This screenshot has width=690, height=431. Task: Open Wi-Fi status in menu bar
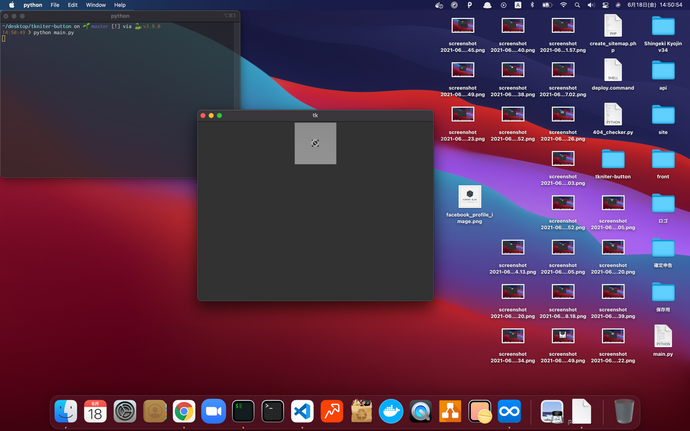click(563, 5)
